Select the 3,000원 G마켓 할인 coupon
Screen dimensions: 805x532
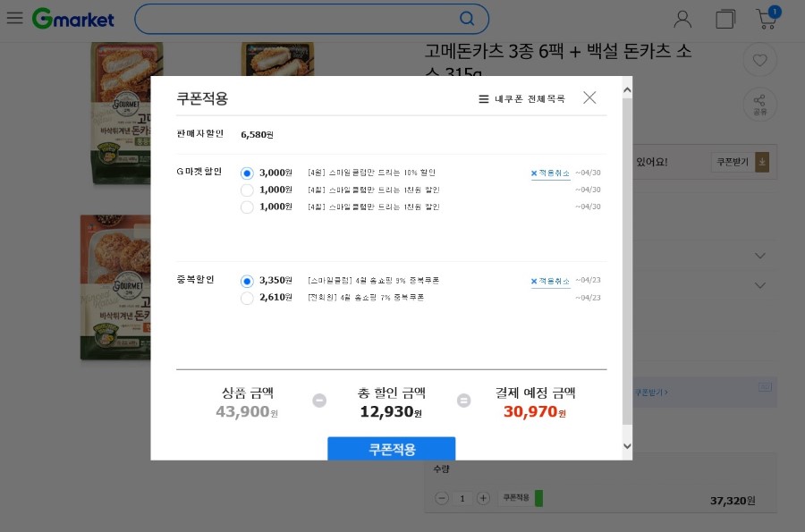[247, 173]
